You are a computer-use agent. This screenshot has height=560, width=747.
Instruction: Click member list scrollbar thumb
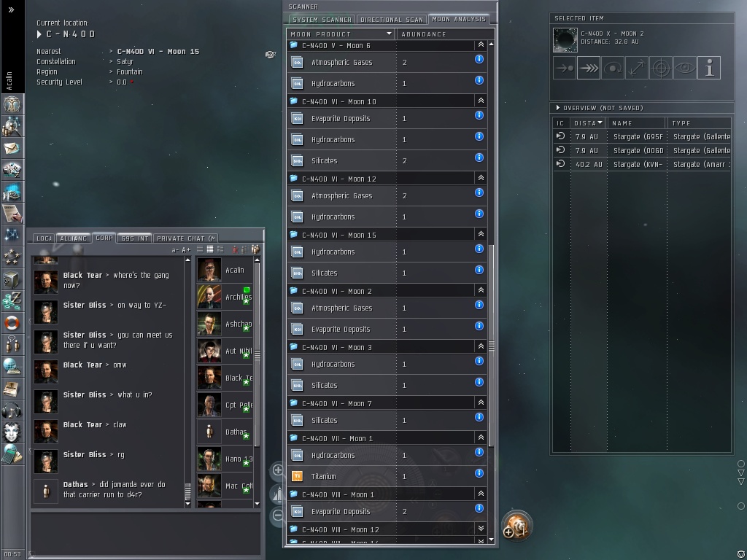[258, 355]
